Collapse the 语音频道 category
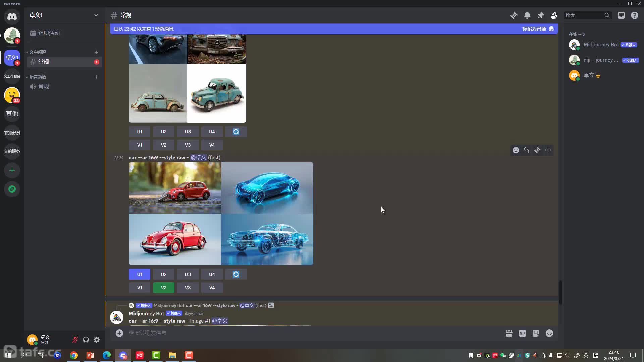Image resolution: width=644 pixels, height=362 pixels. (x=37, y=77)
